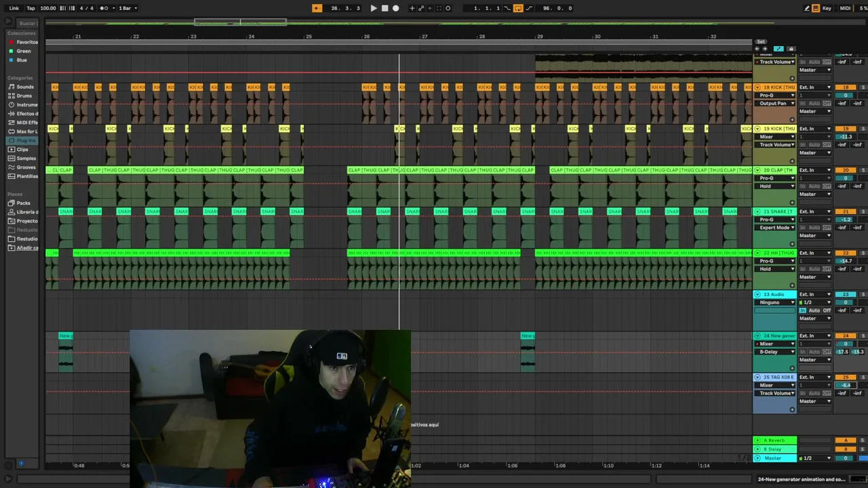This screenshot has height=488, width=868.
Task: Toggle the Automation Mode button
Action: pyautogui.click(x=778, y=49)
